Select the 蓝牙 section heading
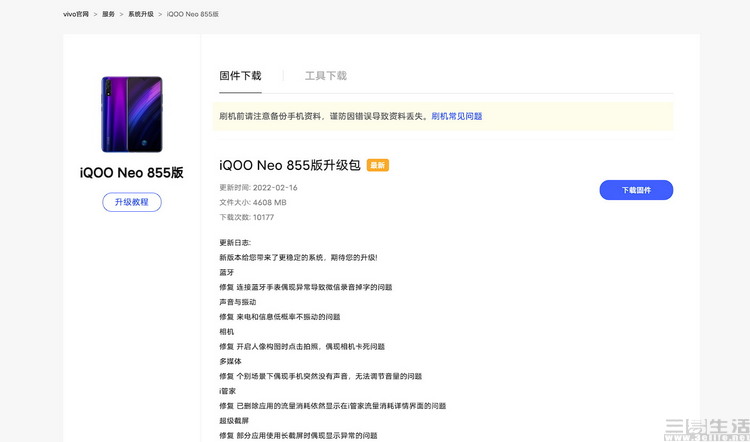Screen dimensions: 750x442 [x=227, y=272]
